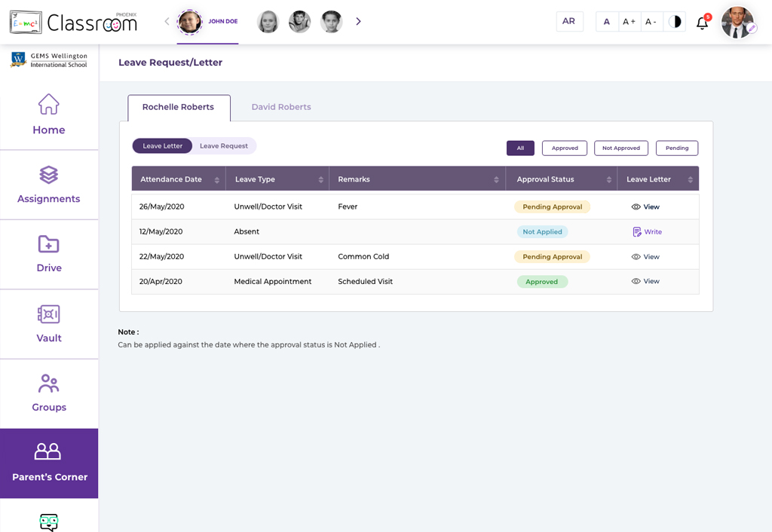Click the Fever remark
The height and width of the screenshot is (532, 772).
[348, 206]
